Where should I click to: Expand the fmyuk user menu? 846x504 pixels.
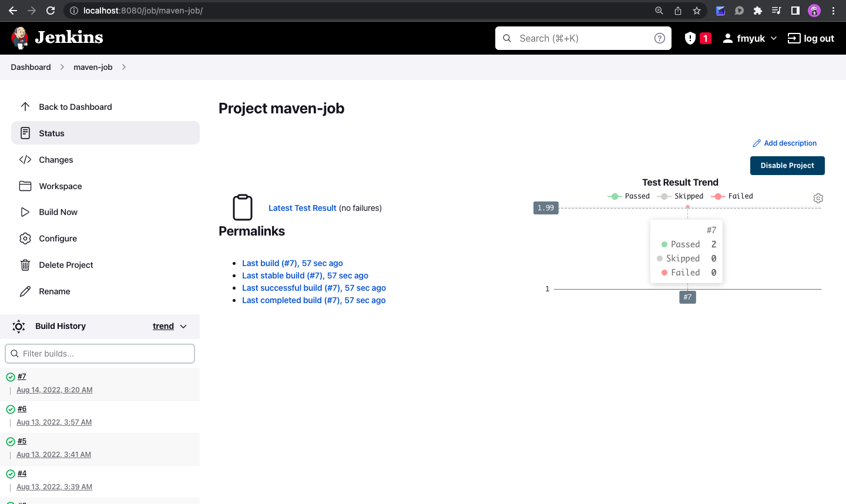(x=749, y=38)
